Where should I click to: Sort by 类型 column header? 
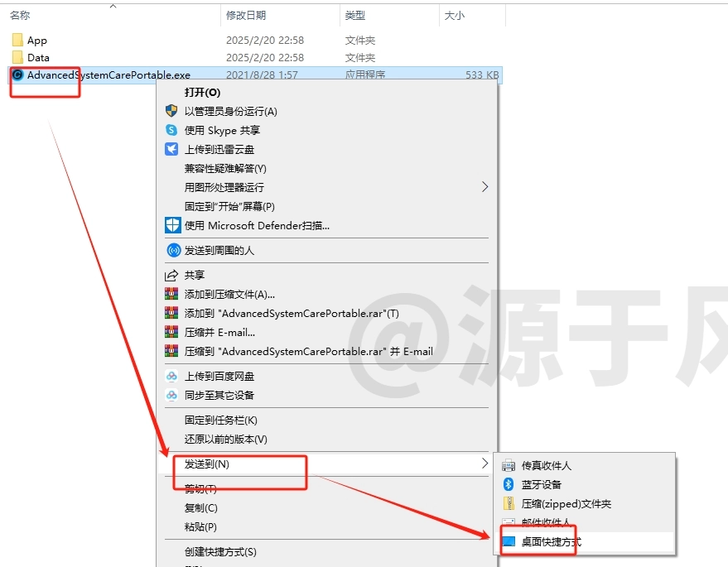click(x=355, y=15)
